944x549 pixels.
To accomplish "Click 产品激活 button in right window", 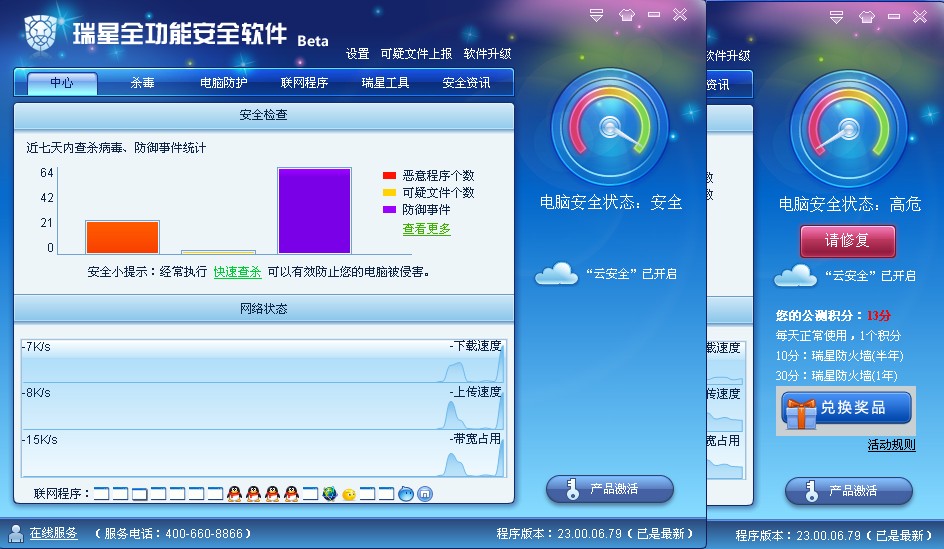I will [x=849, y=491].
